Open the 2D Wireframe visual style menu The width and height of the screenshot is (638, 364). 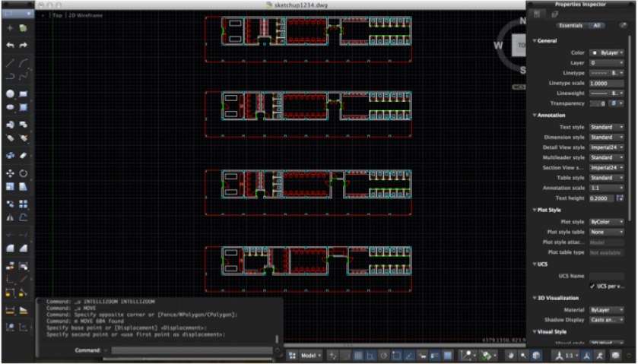tap(85, 15)
